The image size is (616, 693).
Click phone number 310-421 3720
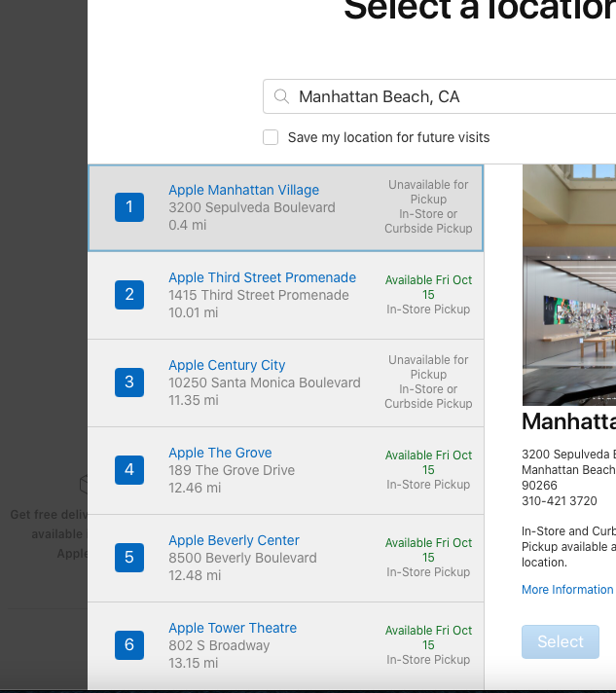coord(559,500)
